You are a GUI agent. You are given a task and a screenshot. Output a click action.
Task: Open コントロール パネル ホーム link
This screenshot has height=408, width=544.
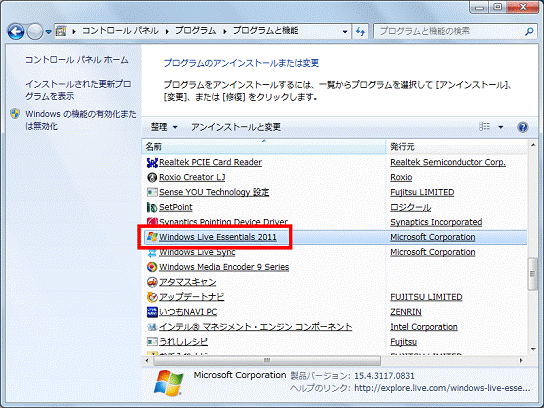[77, 60]
